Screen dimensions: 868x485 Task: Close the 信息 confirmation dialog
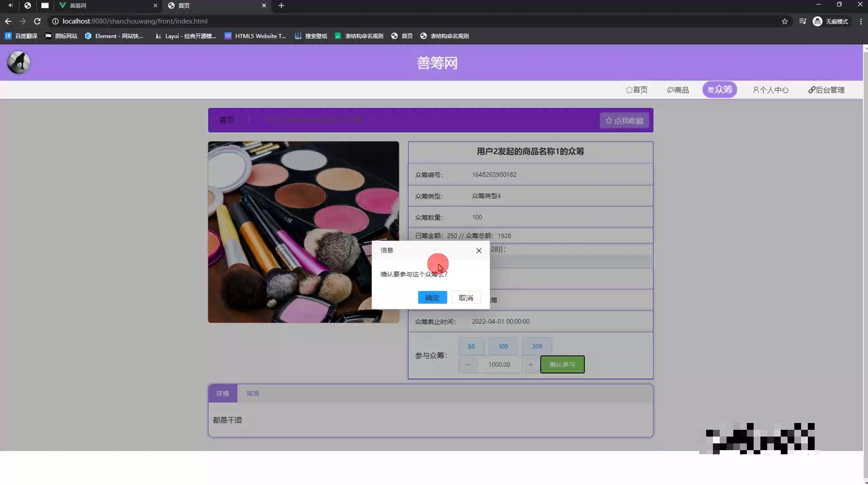click(479, 250)
